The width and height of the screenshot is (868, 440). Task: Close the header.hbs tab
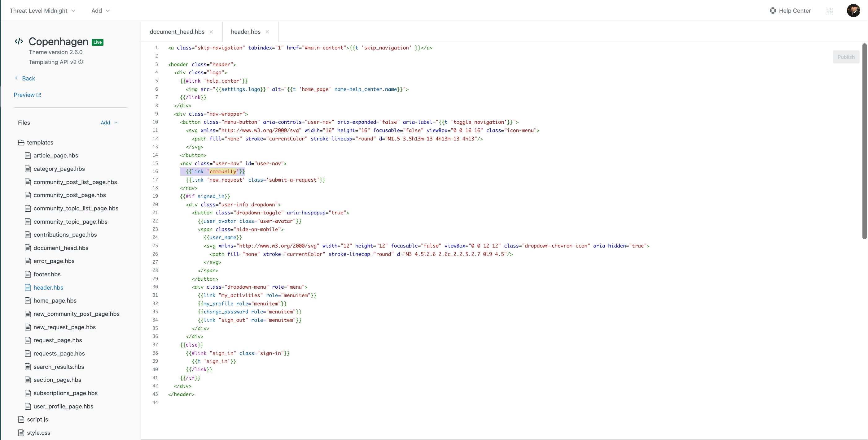[267, 32]
